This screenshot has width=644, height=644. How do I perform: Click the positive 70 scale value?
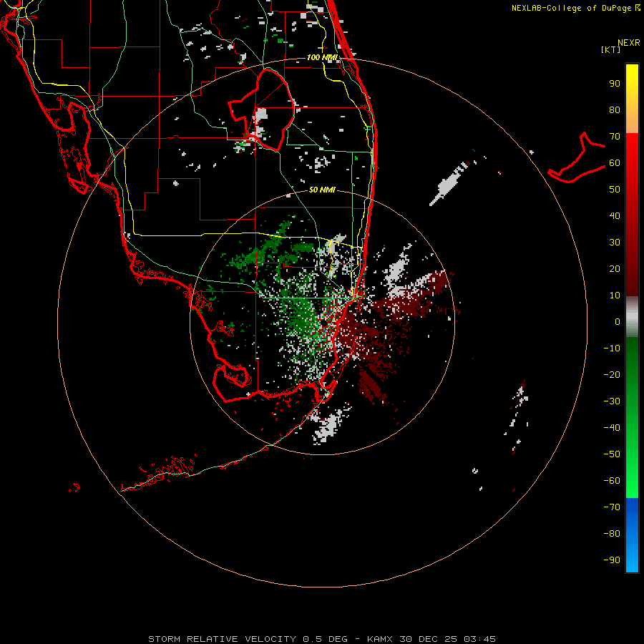615,137
